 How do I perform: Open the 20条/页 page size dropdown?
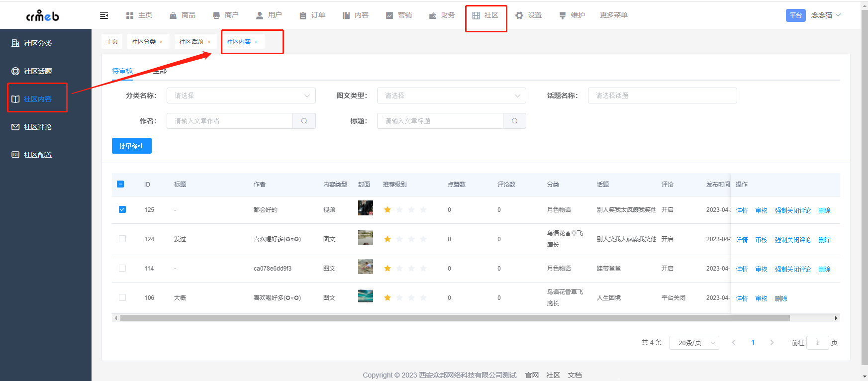694,343
